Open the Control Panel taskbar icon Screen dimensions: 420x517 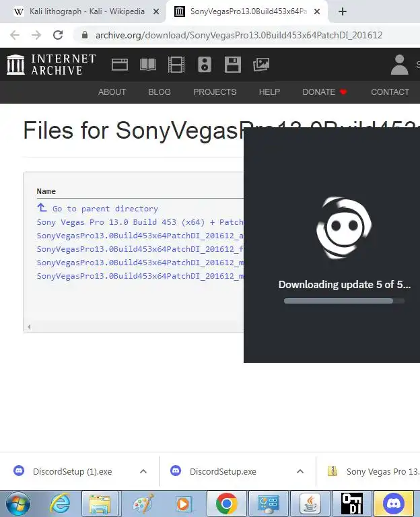269,504
